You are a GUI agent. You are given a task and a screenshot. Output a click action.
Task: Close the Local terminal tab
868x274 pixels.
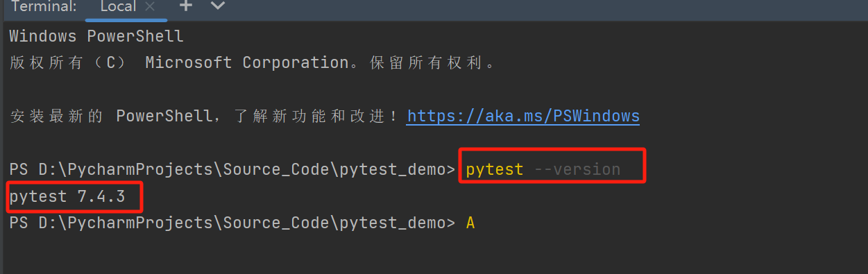(x=148, y=6)
